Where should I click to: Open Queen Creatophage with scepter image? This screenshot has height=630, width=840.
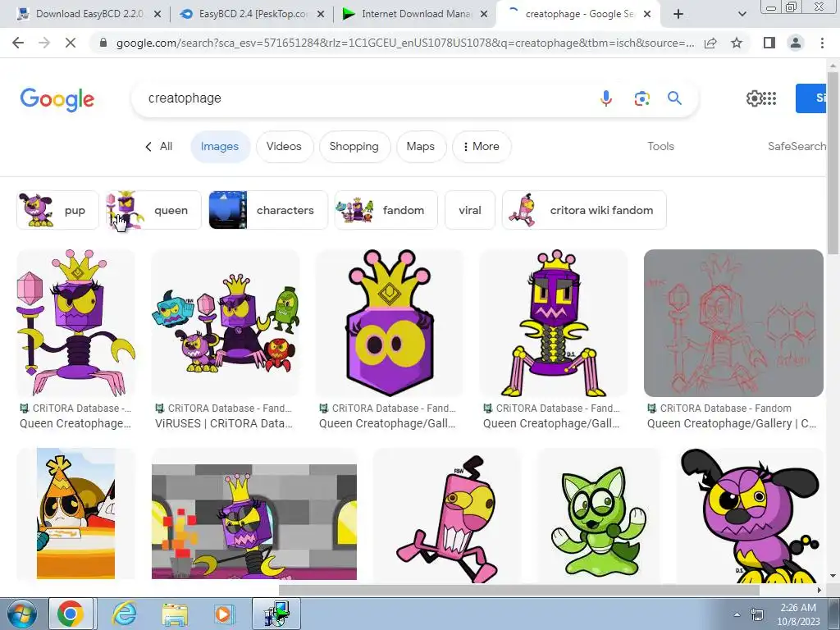75,323
